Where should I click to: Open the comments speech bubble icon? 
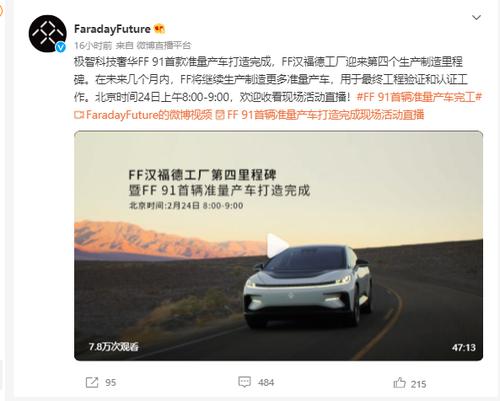[244, 382]
